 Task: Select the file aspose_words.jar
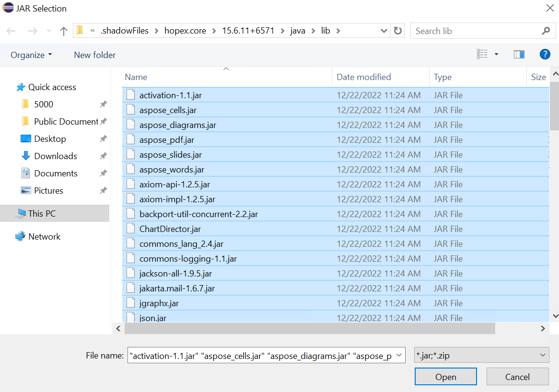[336, 170]
